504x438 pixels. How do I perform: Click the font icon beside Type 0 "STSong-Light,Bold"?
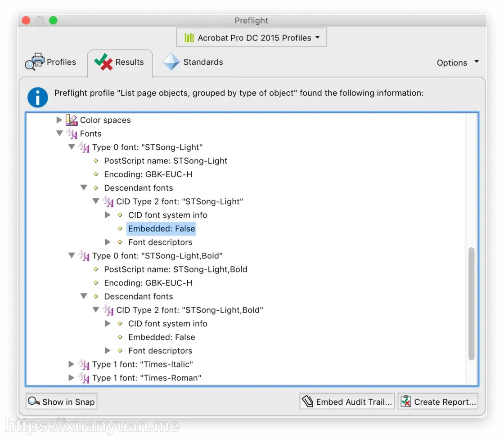pos(84,255)
